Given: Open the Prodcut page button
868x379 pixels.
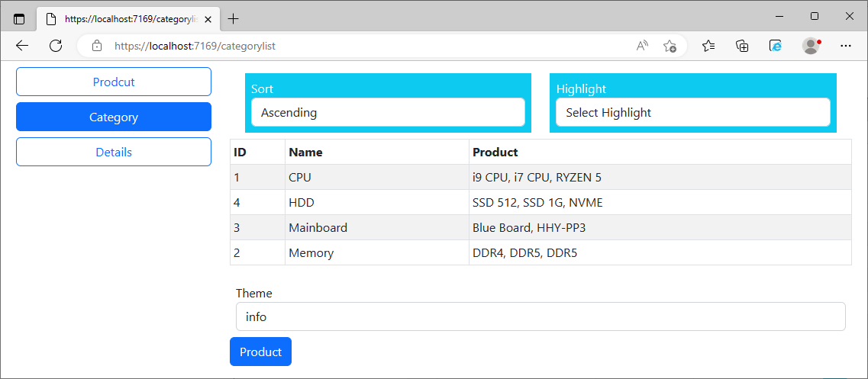Looking at the screenshot, I should pos(114,82).
